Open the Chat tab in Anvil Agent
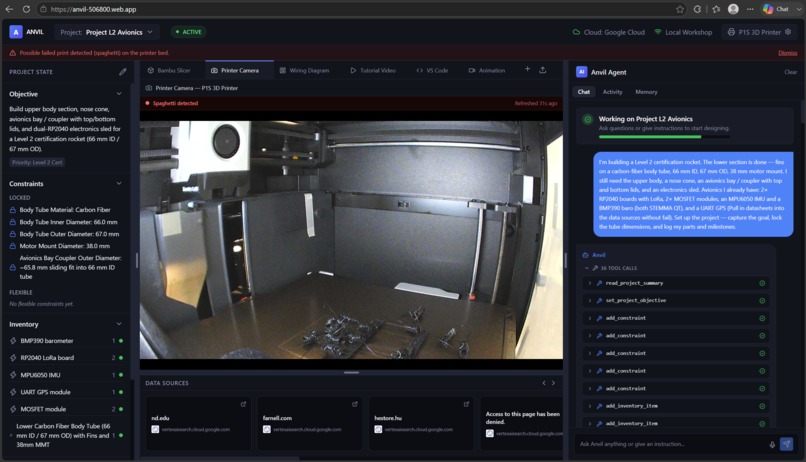Image resolution: width=806 pixels, height=462 pixels. [x=583, y=92]
